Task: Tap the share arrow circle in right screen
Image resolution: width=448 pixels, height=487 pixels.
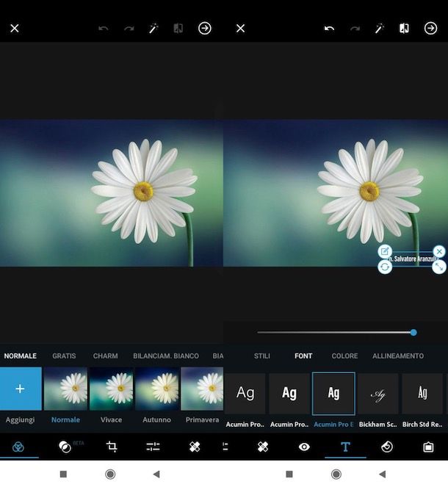Action: (430, 28)
